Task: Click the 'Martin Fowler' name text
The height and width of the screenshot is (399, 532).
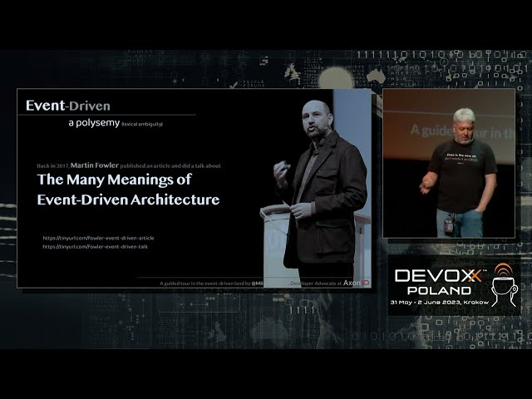Action: point(95,165)
